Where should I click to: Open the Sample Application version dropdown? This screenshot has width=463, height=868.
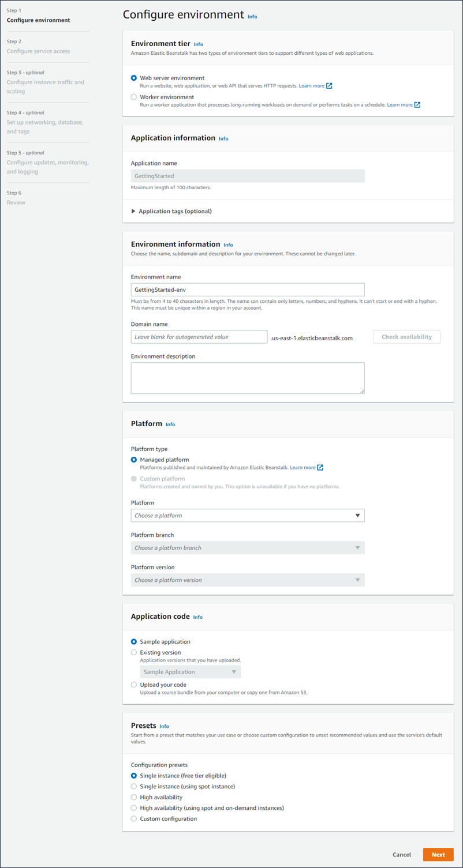point(190,671)
